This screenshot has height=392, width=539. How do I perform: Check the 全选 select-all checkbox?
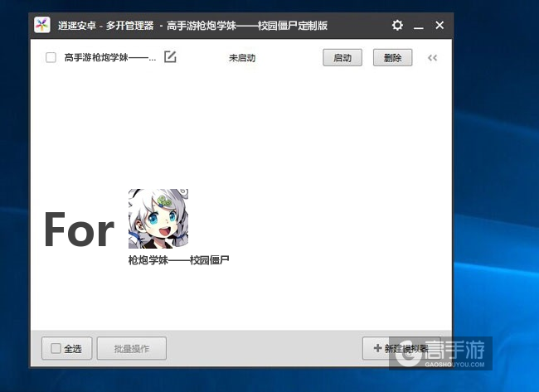coord(56,349)
